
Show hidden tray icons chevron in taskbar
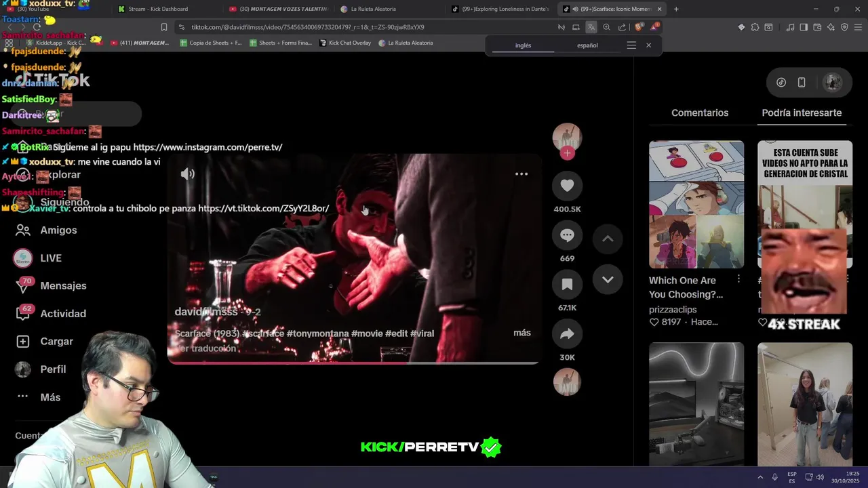pos(760,477)
